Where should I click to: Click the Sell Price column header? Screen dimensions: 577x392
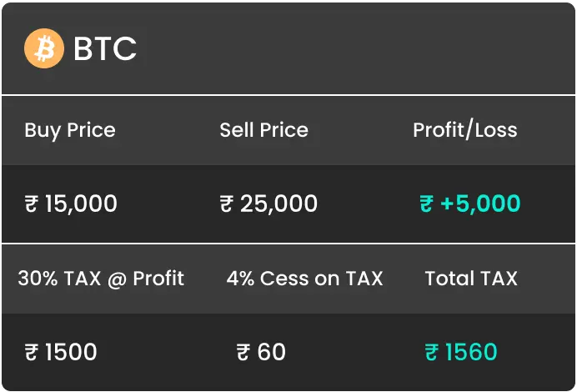[263, 130]
